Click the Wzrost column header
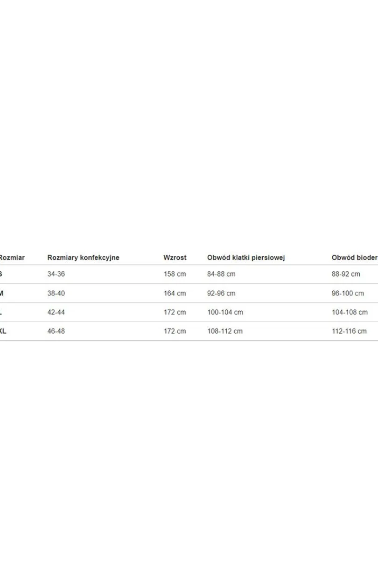The height and width of the screenshot is (588, 378). 175,258
